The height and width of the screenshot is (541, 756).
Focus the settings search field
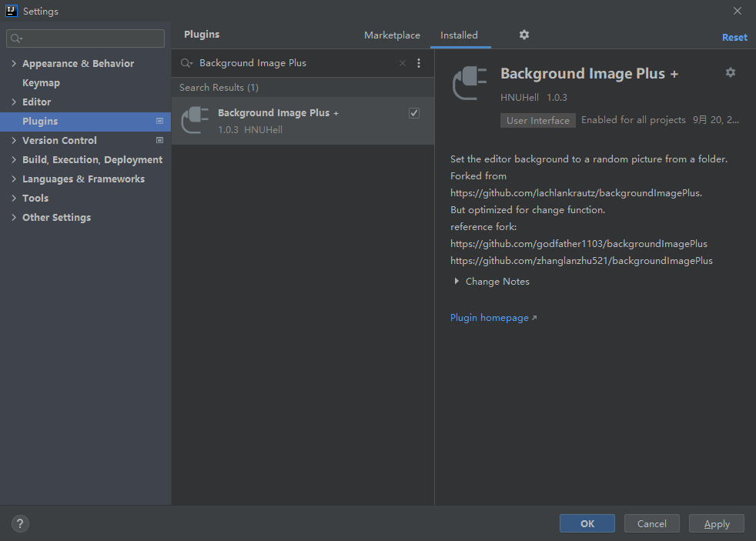(85, 38)
